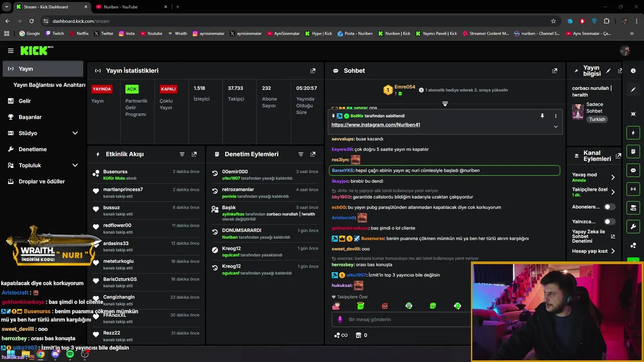Screen dimensions: 644x362
Task: Click the Turkish language tag
Action: [597, 120]
